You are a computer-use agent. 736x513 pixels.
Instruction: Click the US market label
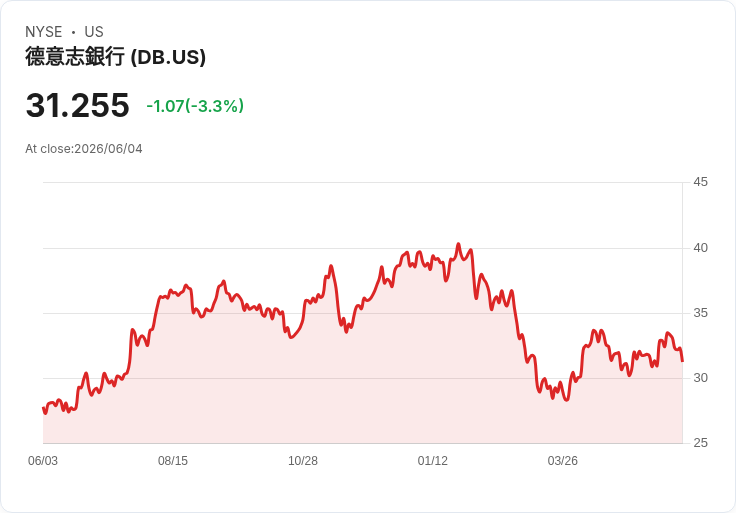tap(94, 32)
